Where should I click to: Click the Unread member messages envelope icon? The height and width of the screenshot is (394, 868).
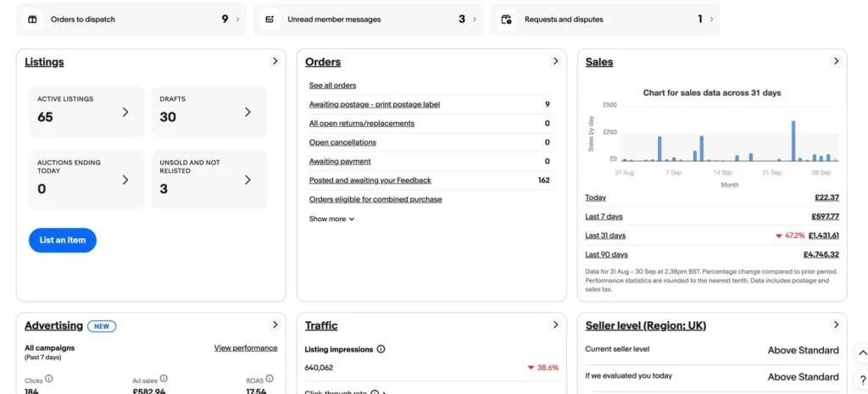270,19
